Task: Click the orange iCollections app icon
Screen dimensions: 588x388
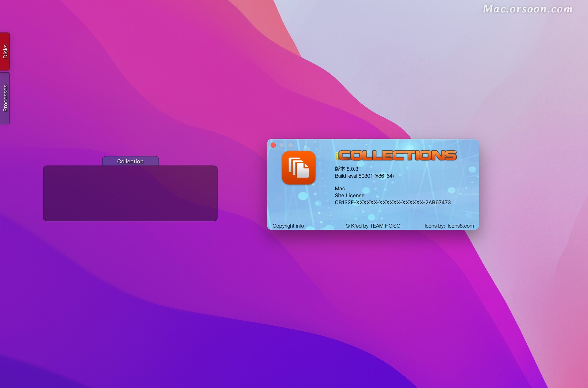Action: point(299,168)
